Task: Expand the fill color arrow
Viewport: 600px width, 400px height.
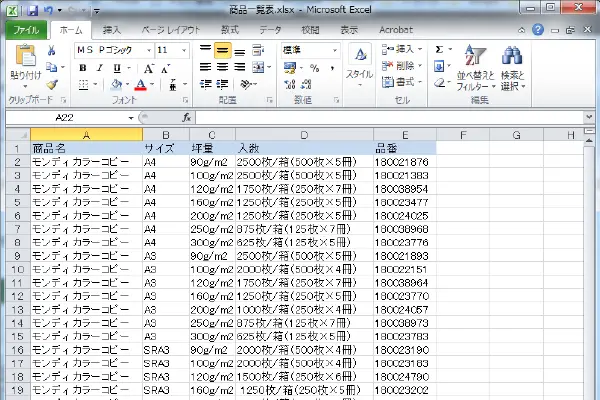Action: [127, 85]
